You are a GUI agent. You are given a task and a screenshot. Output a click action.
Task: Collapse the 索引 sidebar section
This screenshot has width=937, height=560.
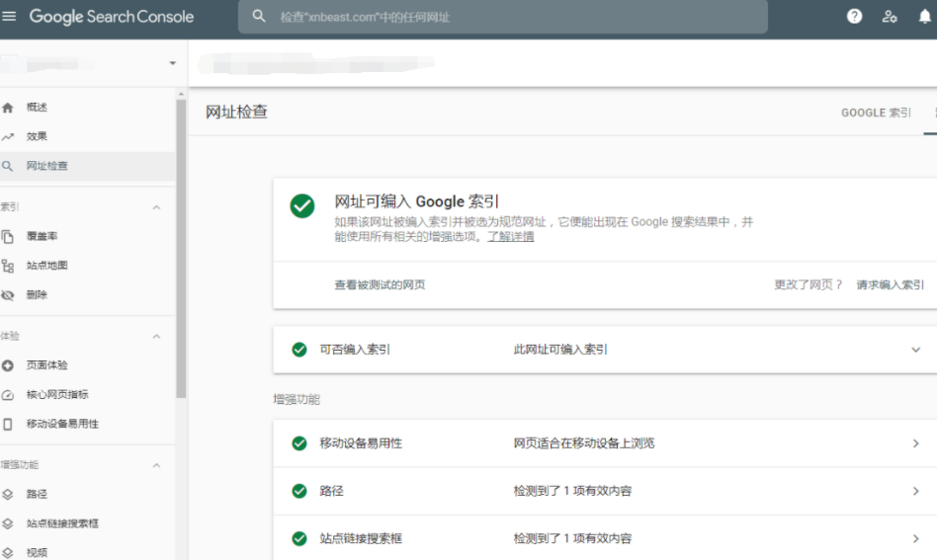[156, 207]
